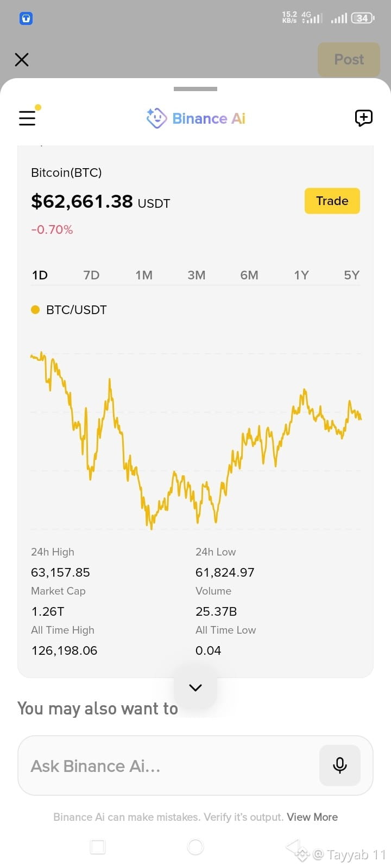Tap the Android recents square icon
Image resolution: width=391 pixels, height=868 pixels.
click(98, 847)
